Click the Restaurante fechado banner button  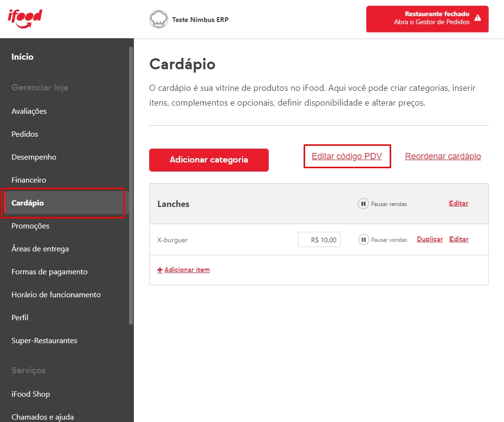tap(427, 19)
